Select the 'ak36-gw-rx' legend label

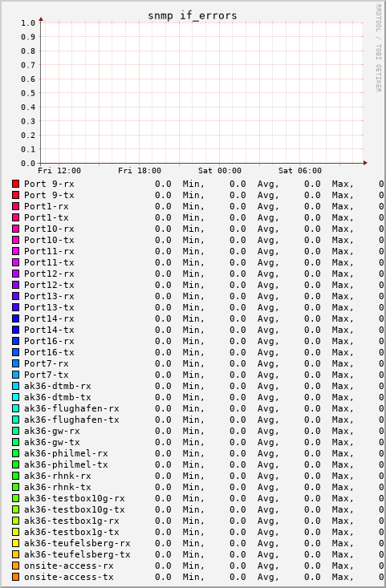pyautogui.click(x=52, y=431)
